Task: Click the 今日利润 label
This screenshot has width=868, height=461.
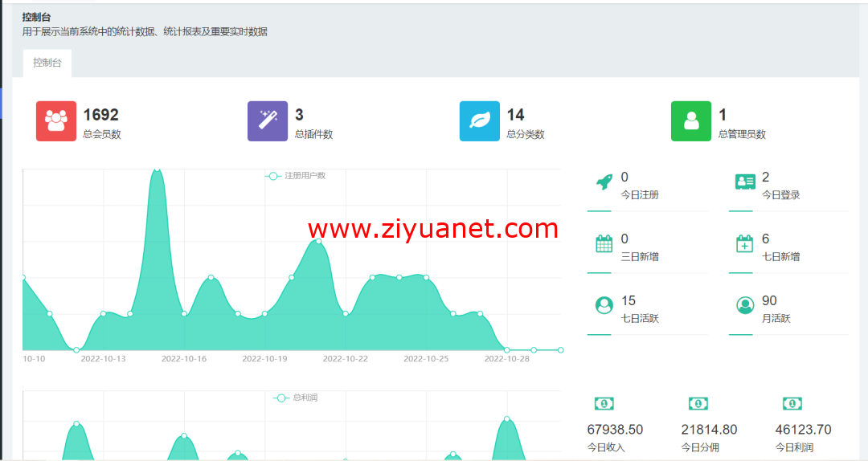Action: (794, 447)
